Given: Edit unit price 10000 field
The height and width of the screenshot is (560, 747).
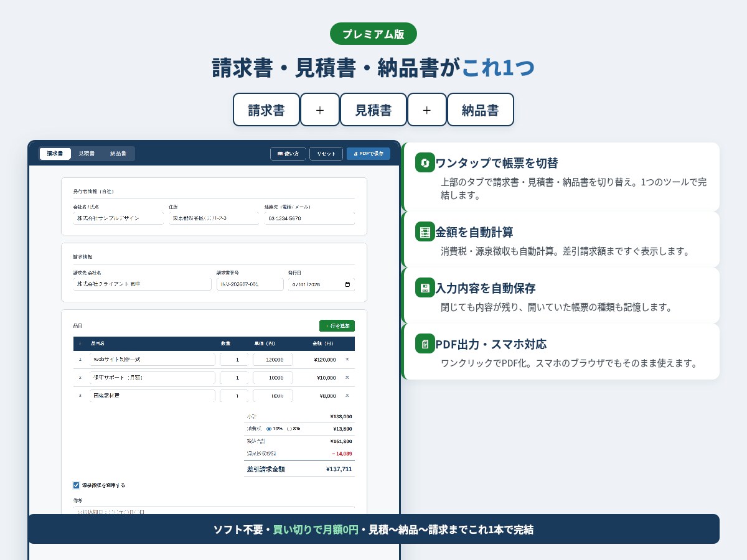Looking at the screenshot, I should click(273, 378).
